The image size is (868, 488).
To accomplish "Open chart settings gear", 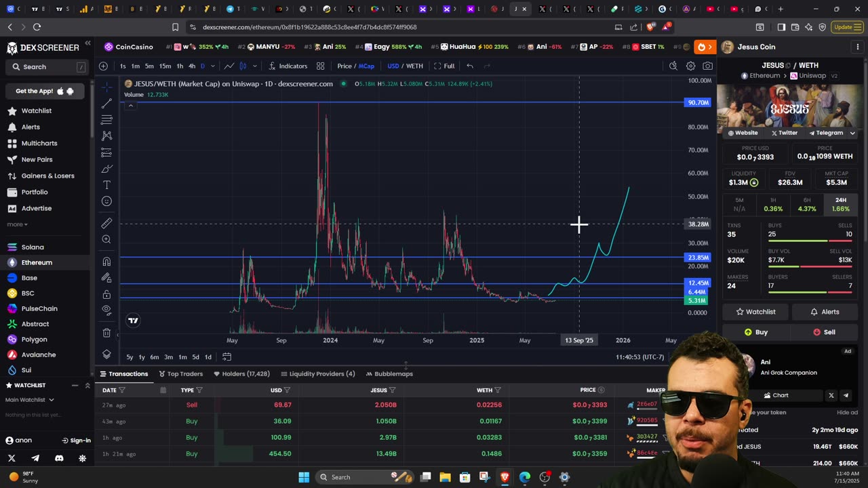I will point(690,66).
